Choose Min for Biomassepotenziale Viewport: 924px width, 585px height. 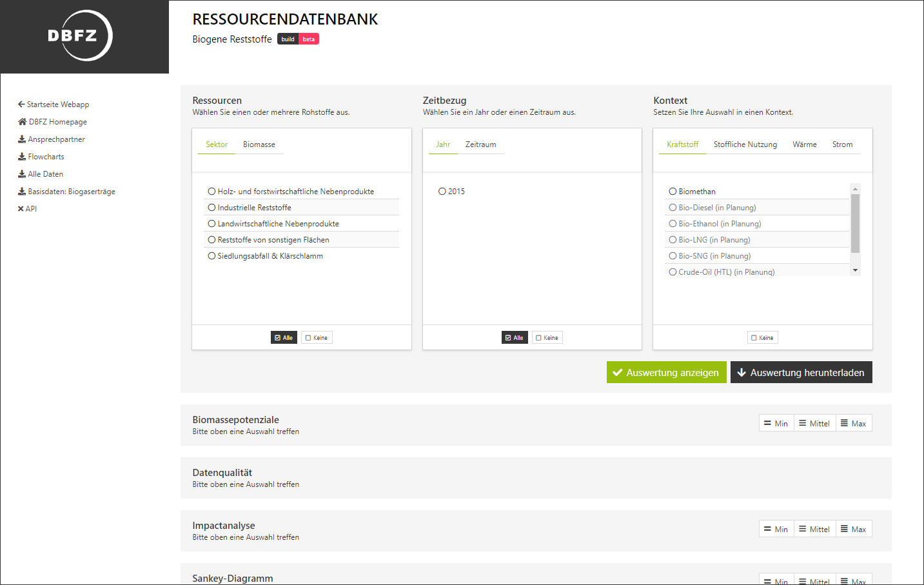pyautogui.click(x=776, y=423)
